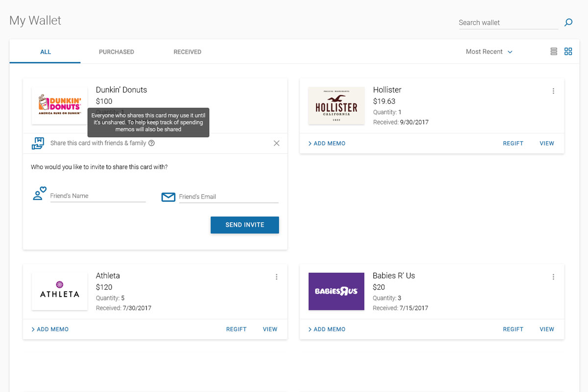The width and height of the screenshot is (588, 392).
Task: View the Babies R' Us card
Action: point(547,329)
